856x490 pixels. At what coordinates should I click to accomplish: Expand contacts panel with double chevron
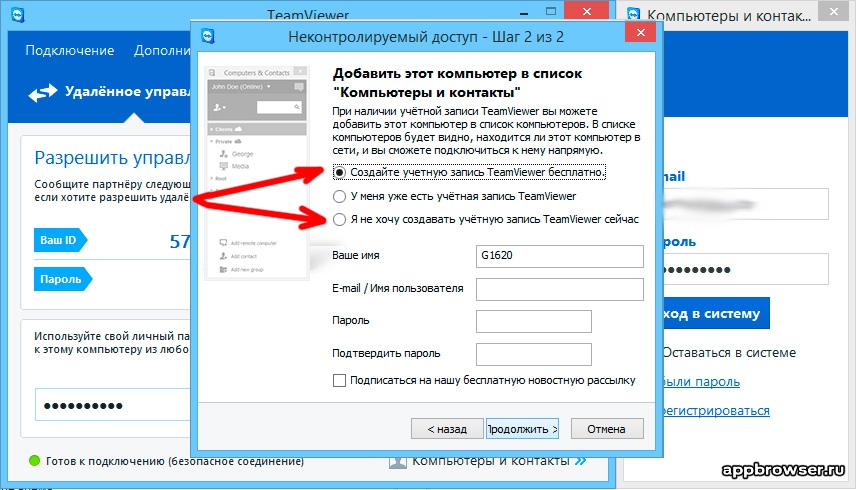580,461
